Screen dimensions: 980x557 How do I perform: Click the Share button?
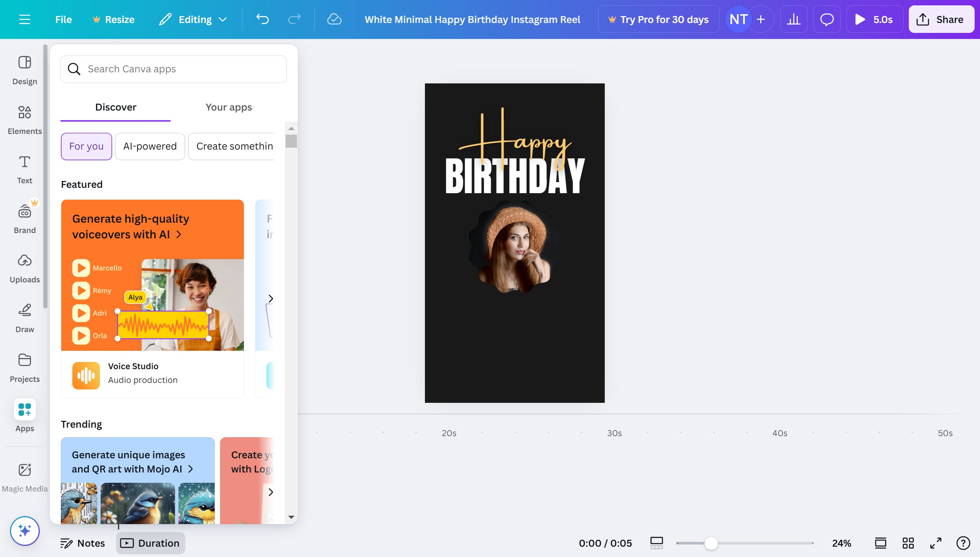941,19
